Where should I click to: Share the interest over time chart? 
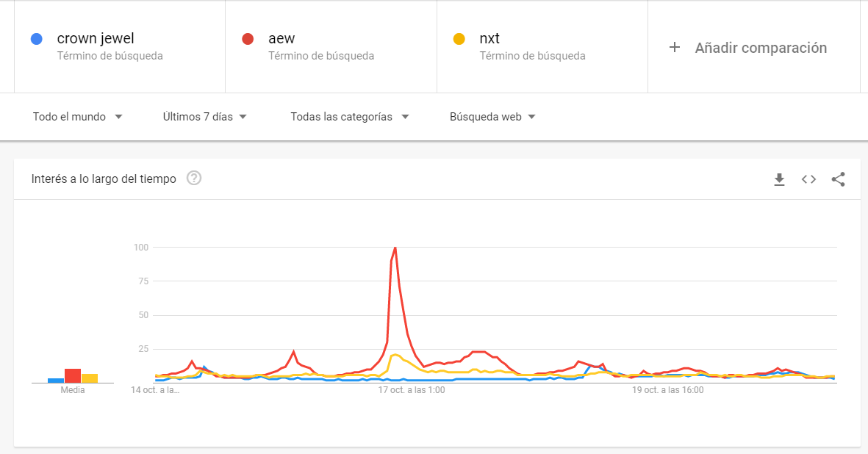click(x=838, y=179)
